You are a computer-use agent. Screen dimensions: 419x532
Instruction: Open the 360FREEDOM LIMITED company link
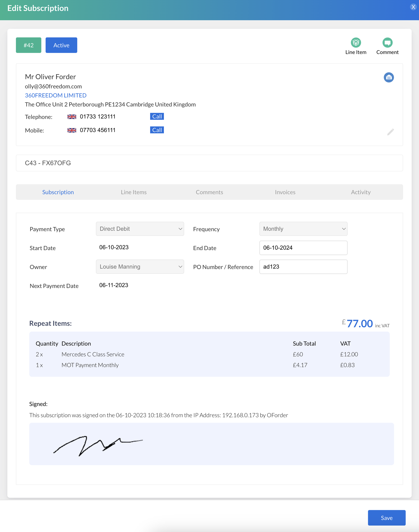[x=56, y=95]
